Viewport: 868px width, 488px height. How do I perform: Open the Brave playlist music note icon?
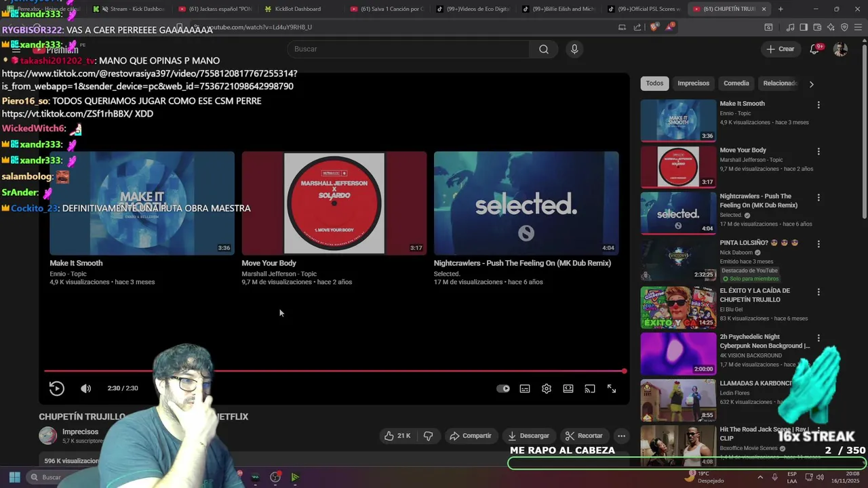[x=790, y=27]
